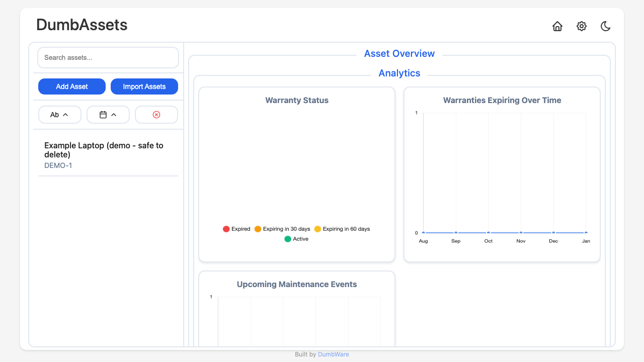Sort assets by date calendar button
Screen dimensions: 644x362
(x=108, y=115)
